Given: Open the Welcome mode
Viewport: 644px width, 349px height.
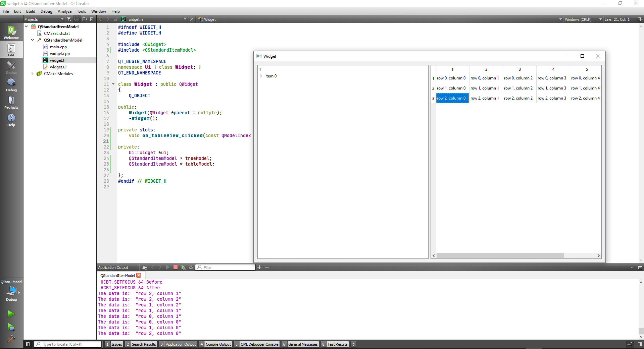Looking at the screenshot, I should pos(11,32).
